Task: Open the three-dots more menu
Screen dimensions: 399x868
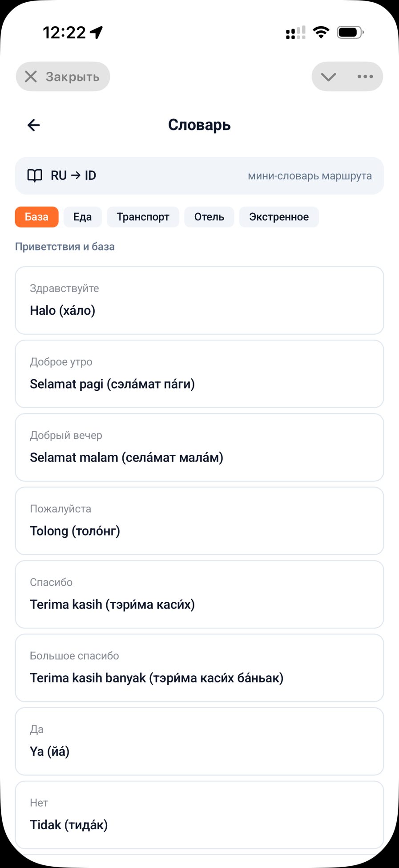Action: pyautogui.click(x=365, y=77)
